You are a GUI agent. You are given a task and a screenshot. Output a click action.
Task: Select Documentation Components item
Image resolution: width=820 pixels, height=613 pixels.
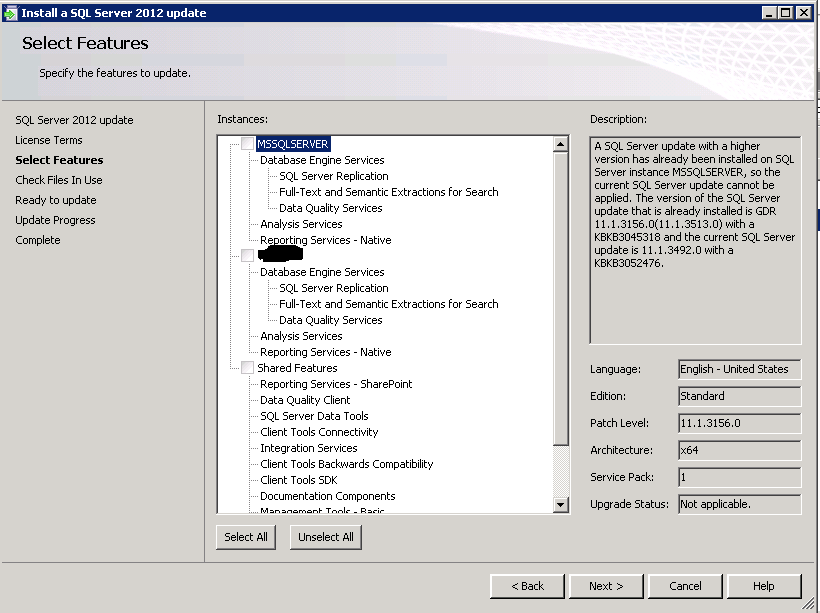(327, 496)
